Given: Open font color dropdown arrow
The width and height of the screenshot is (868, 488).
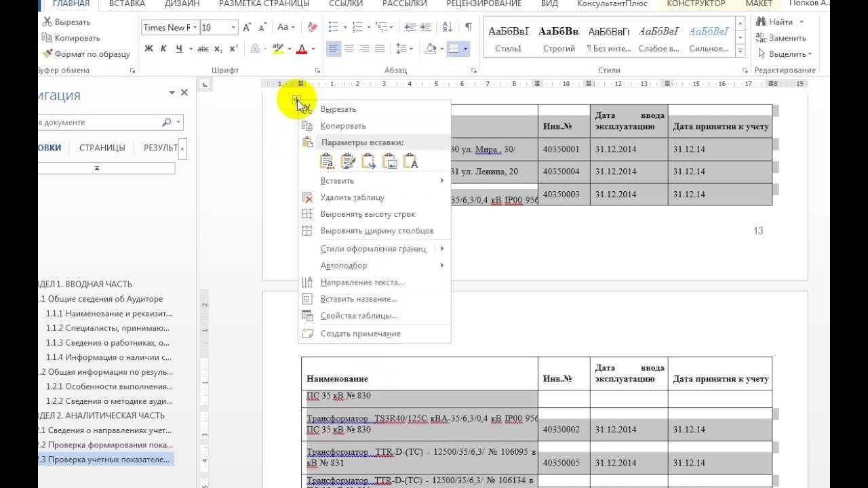Looking at the screenshot, I should [313, 49].
